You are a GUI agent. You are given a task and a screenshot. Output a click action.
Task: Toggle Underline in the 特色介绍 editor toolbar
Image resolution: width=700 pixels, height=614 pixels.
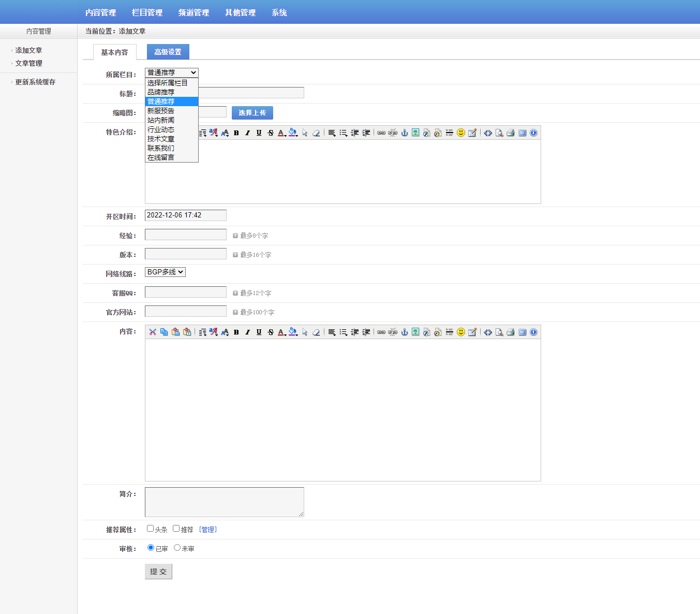(x=259, y=133)
